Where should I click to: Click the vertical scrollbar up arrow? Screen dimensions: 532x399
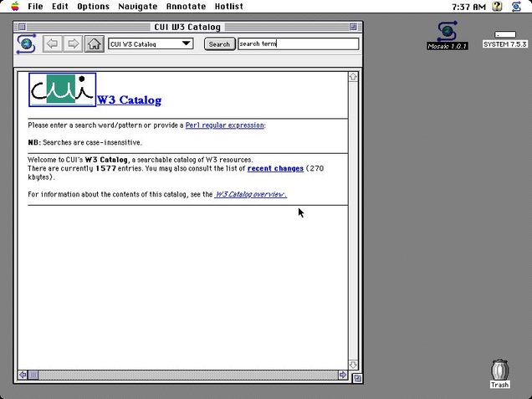tap(353, 77)
